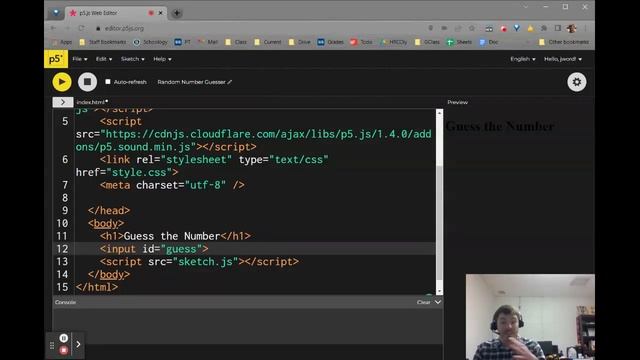Open the extensions puzzle icon

coord(544,28)
